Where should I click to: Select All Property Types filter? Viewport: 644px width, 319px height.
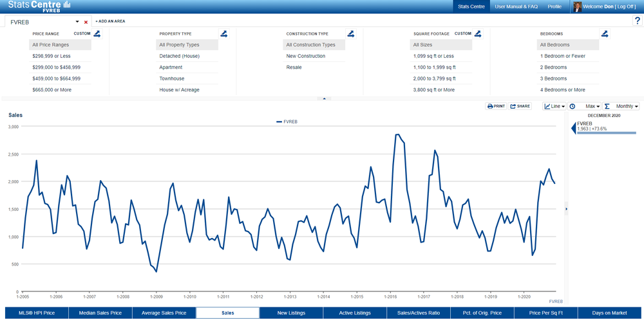187,44
